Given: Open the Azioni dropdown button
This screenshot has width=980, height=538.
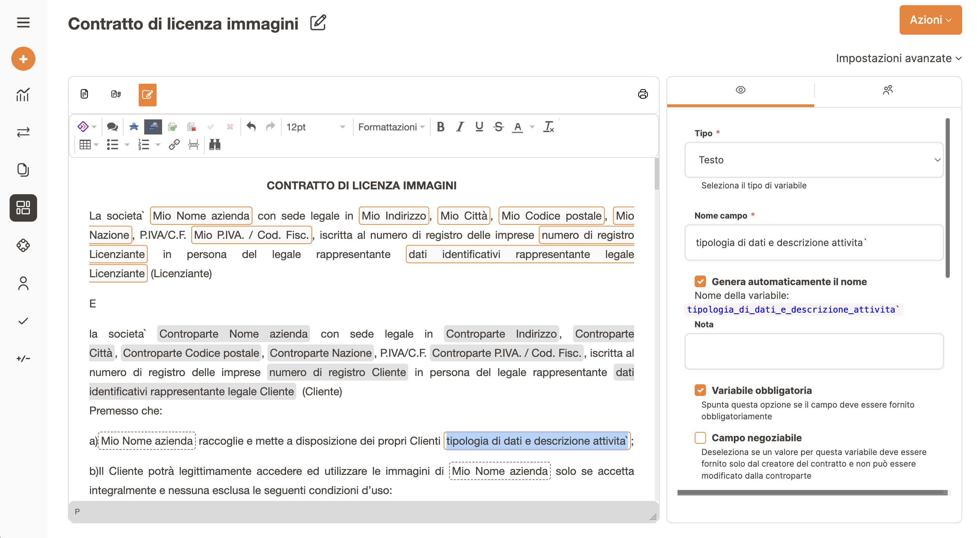Looking at the screenshot, I should coord(930,20).
